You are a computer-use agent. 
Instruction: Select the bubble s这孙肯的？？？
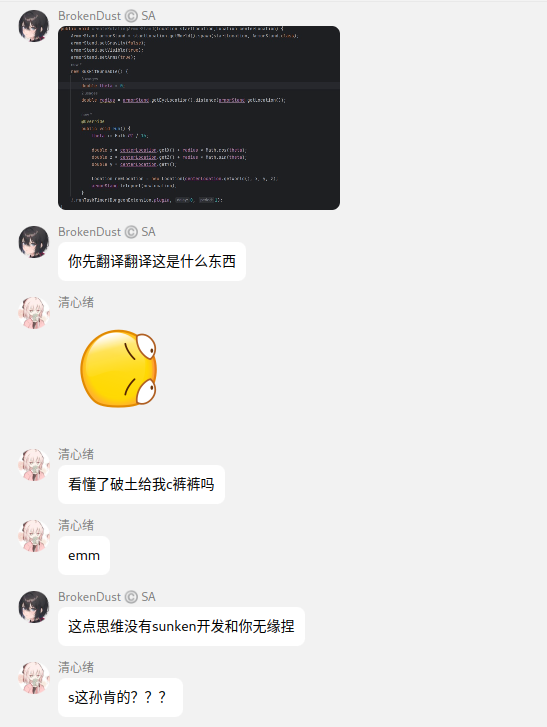[121, 697]
